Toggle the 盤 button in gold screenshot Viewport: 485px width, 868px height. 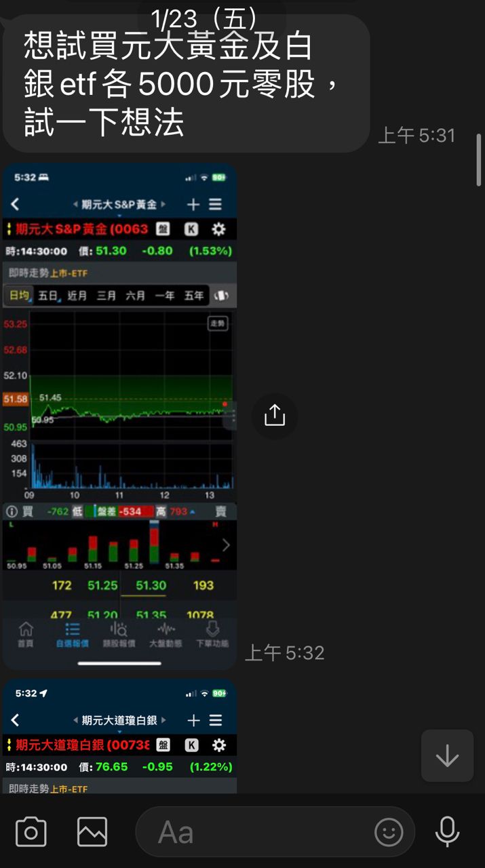point(163,229)
